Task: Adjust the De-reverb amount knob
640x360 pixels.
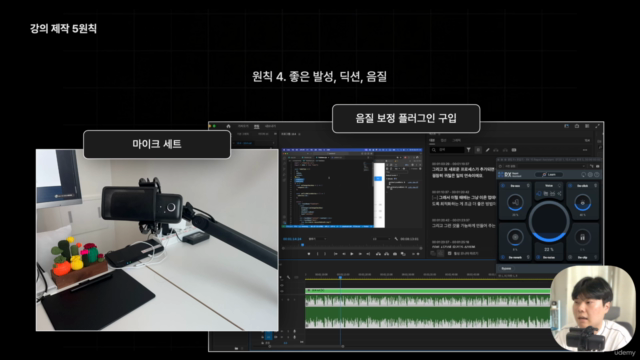Action: coord(515,237)
